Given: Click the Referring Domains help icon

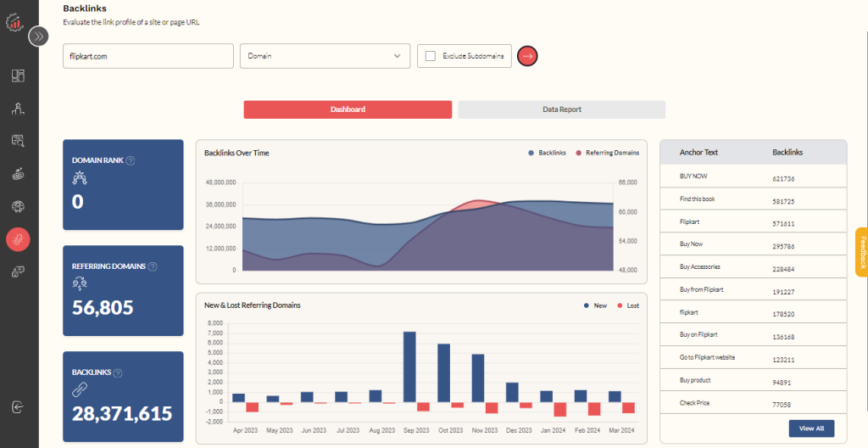Looking at the screenshot, I should point(153,266).
